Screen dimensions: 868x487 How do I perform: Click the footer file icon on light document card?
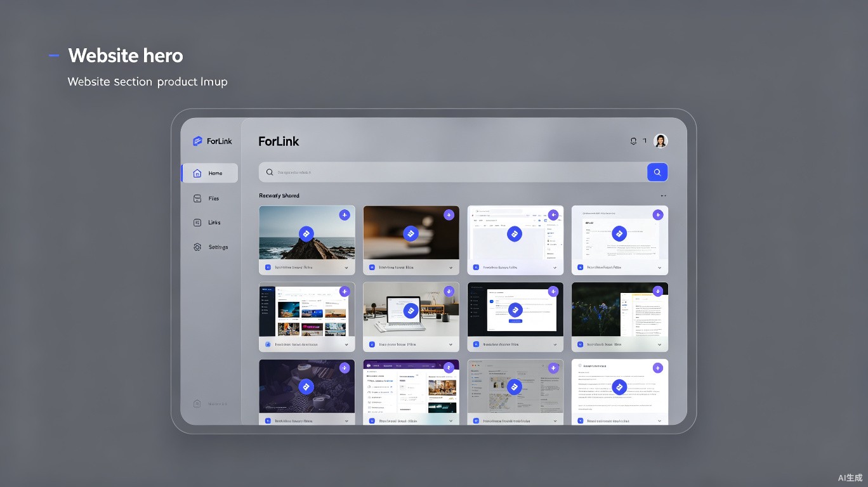(580, 268)
